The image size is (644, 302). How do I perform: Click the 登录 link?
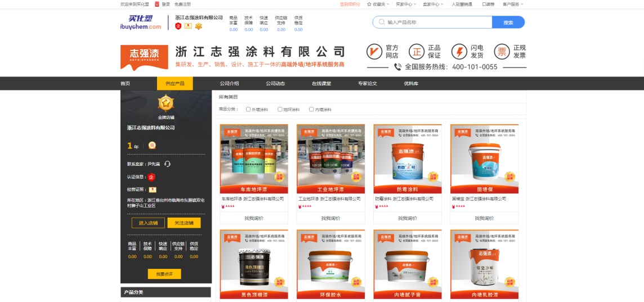(x=166, y=4)
